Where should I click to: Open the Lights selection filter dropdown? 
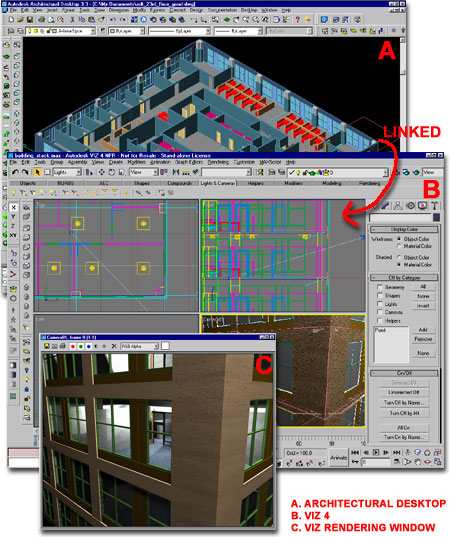[67, 172]
